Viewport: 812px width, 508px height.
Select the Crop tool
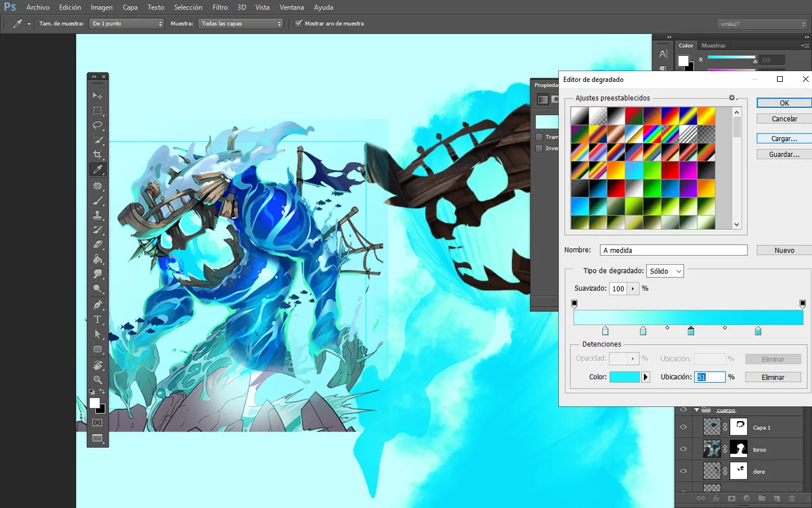[98, 154]
